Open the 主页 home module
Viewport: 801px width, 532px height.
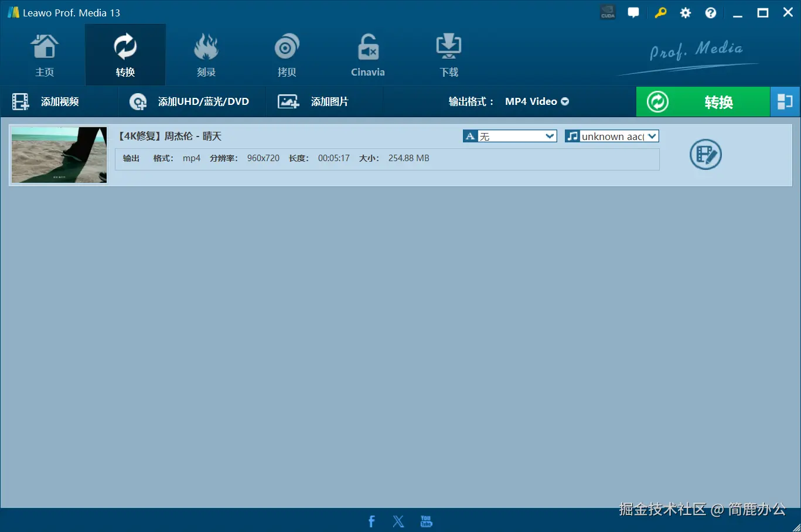(45, 56)
